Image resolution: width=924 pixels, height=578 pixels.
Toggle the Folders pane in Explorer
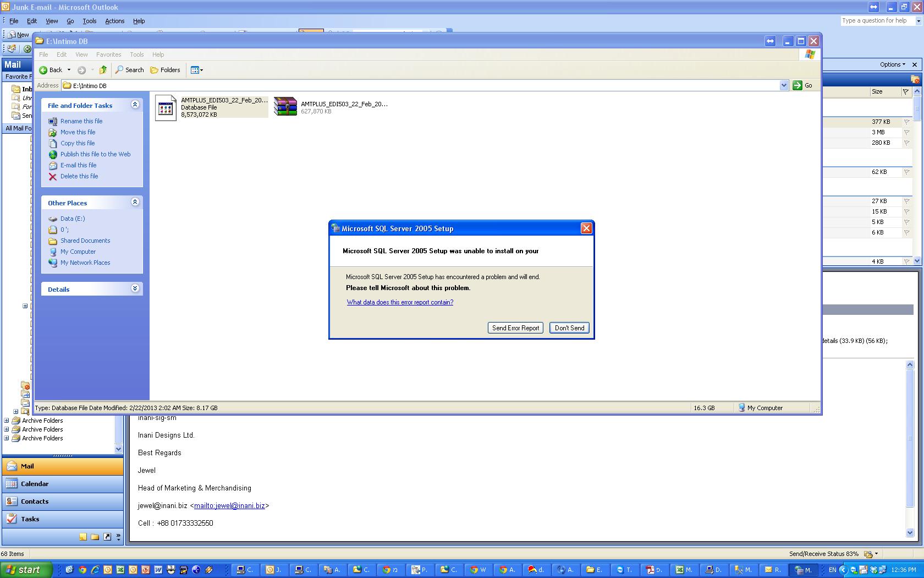[x=166, y=70]
